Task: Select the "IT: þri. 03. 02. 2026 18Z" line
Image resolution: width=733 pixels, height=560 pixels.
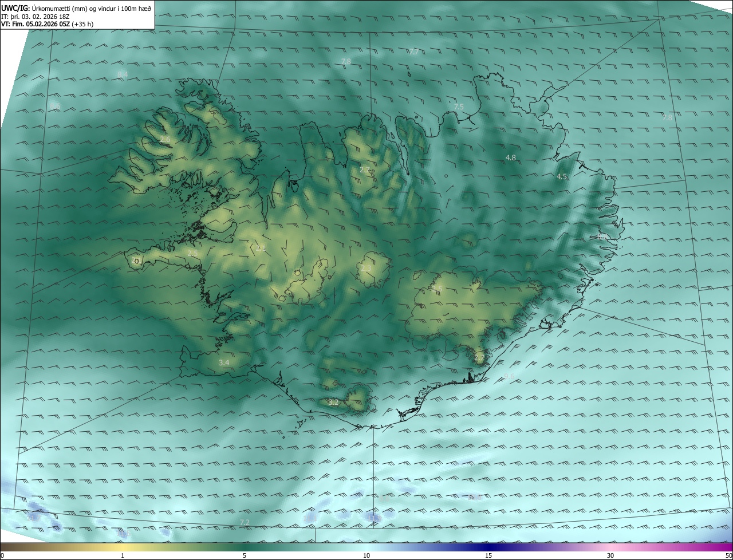Action: 36,16
